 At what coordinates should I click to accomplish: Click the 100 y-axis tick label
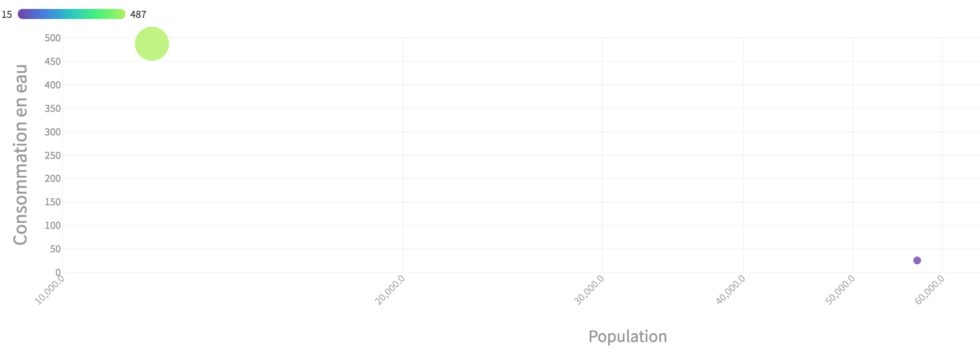pyautogui.click(x=53, y=226)
